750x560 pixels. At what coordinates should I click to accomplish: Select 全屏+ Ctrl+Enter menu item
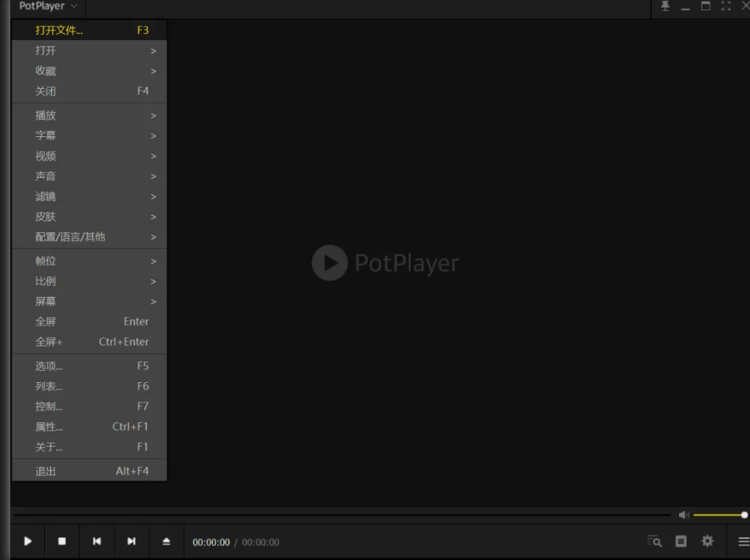click(90, 342)
